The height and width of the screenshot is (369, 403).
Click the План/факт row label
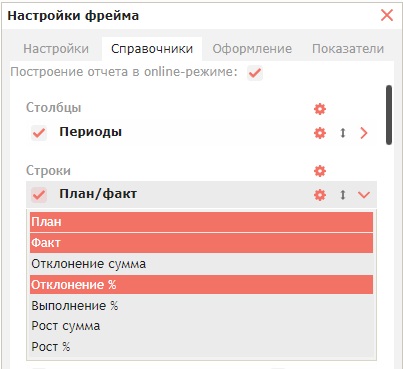tap(98, 194)
